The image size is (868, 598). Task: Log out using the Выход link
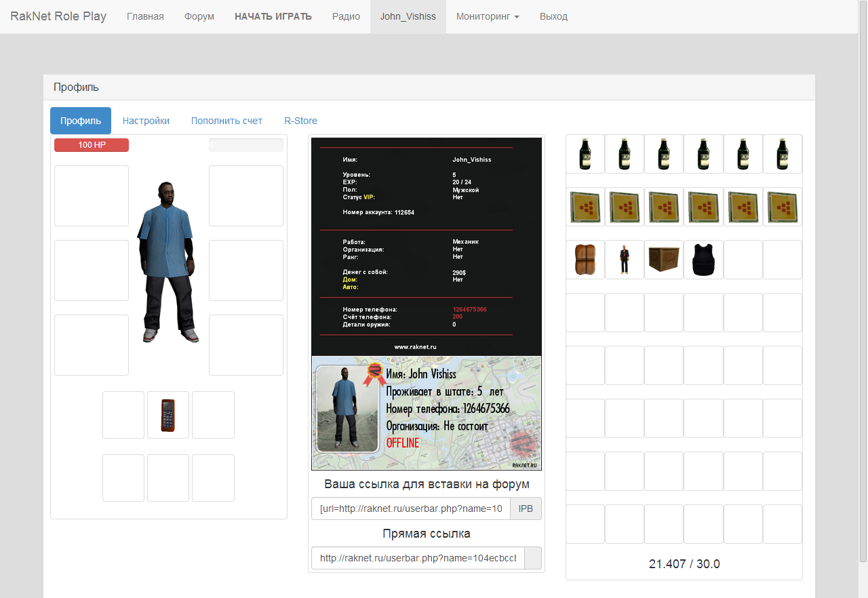(553, 16)
